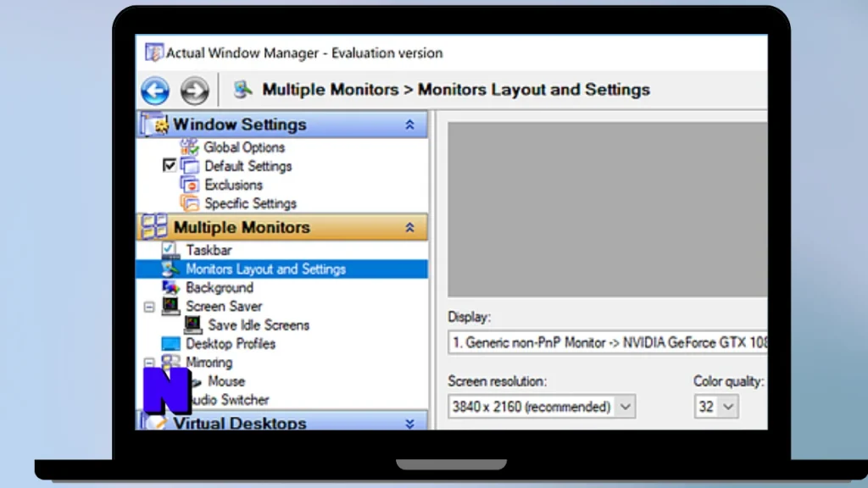Click the Monitors Layout and Settings icon
Image resolution: width=868 pixels, height=488 pixels.
coord(170,269)
